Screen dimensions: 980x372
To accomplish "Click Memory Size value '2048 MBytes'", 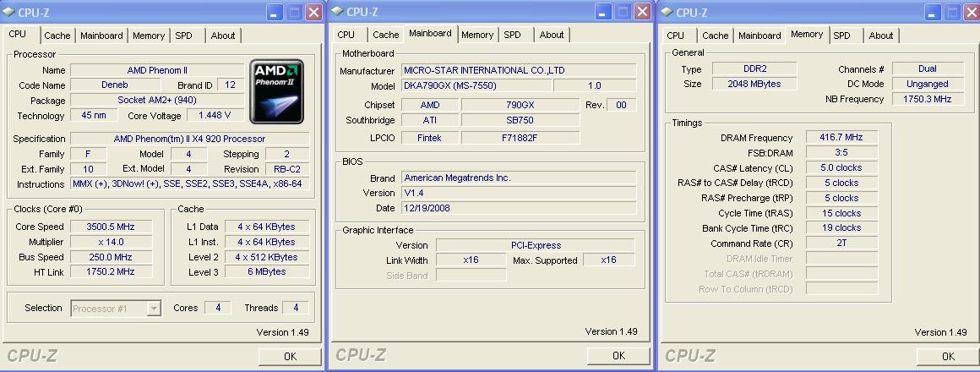I will coord(754,84).
